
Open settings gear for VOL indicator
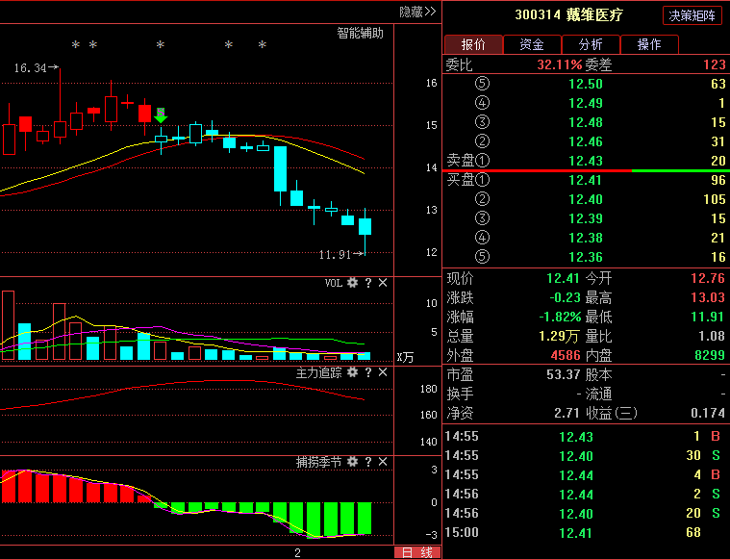click(x=353, y=283)
